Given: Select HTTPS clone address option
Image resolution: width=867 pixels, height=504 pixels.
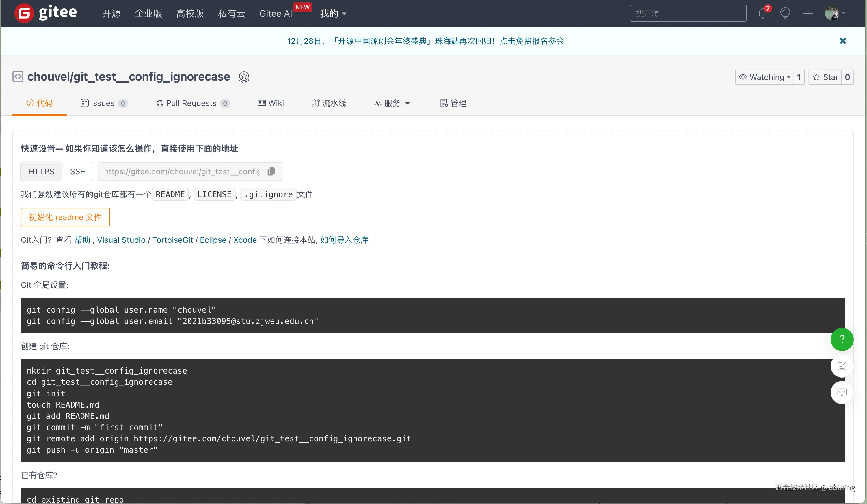Looking at the screenshot, I should (x=41, y=171).
